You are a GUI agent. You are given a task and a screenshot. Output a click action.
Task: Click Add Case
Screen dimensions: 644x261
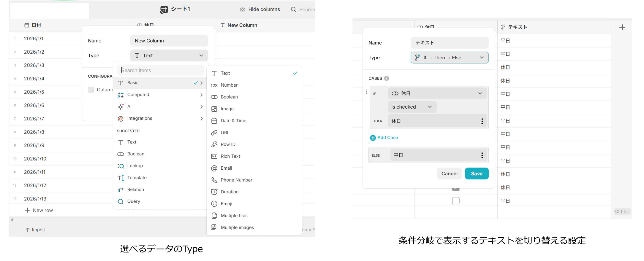point(384,138)
